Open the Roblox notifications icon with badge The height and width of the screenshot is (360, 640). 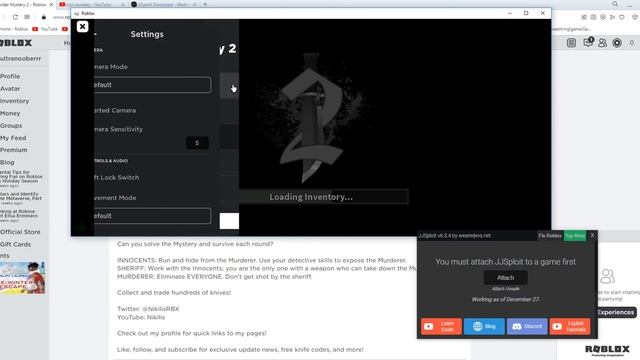coord(588,42)
